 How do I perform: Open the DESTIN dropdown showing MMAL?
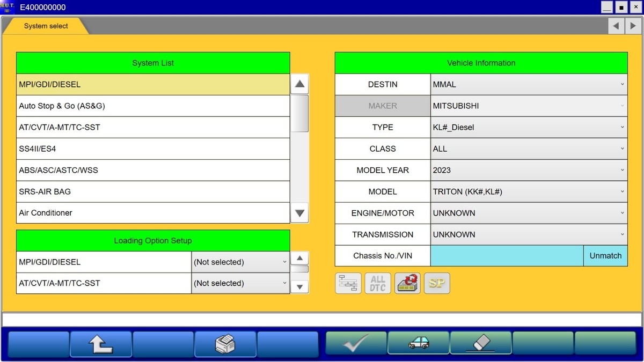click(529, 84)
